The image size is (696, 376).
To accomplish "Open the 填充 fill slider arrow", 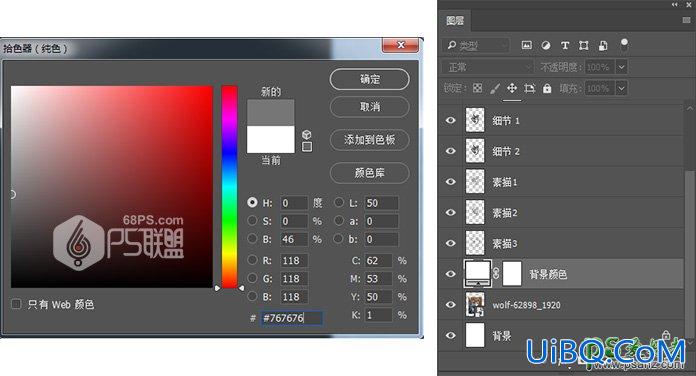I will point(622,88).
